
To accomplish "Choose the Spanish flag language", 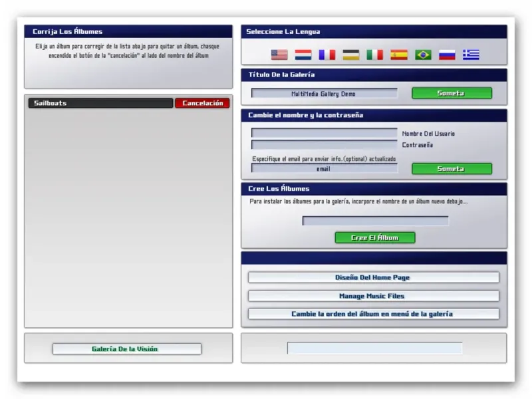I will coord(399,55).
